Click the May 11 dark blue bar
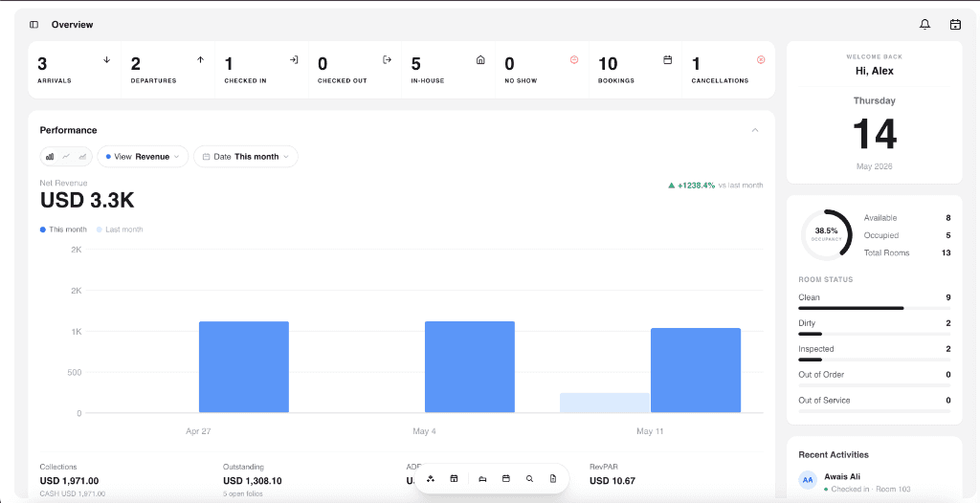The width and height of the screenshot is (980, 503). coord(696,370)
